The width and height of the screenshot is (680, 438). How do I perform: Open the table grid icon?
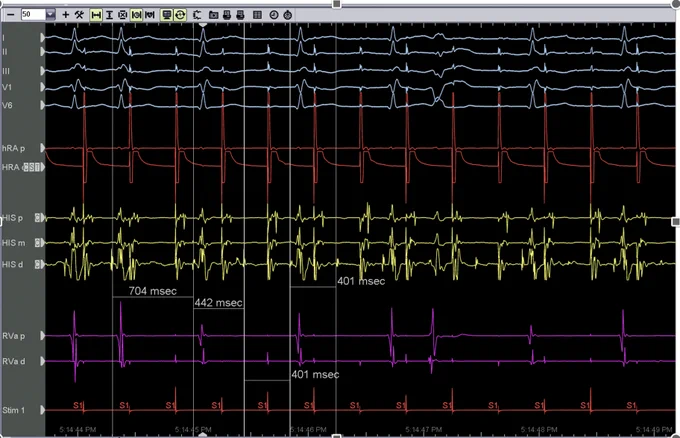pyautogui.click(x=257, y=15)
